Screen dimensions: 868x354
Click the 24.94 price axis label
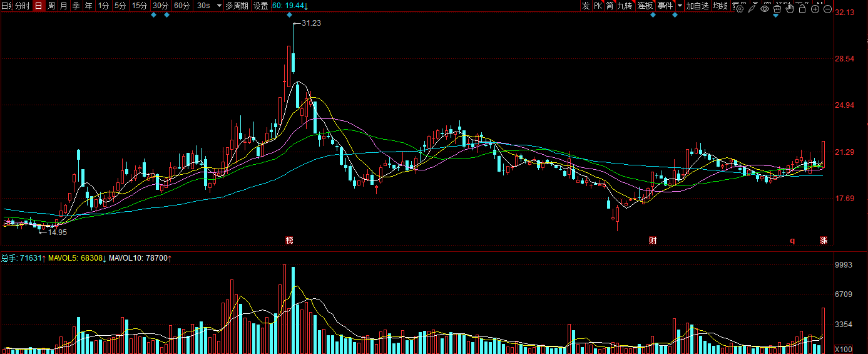click(845, 105)
